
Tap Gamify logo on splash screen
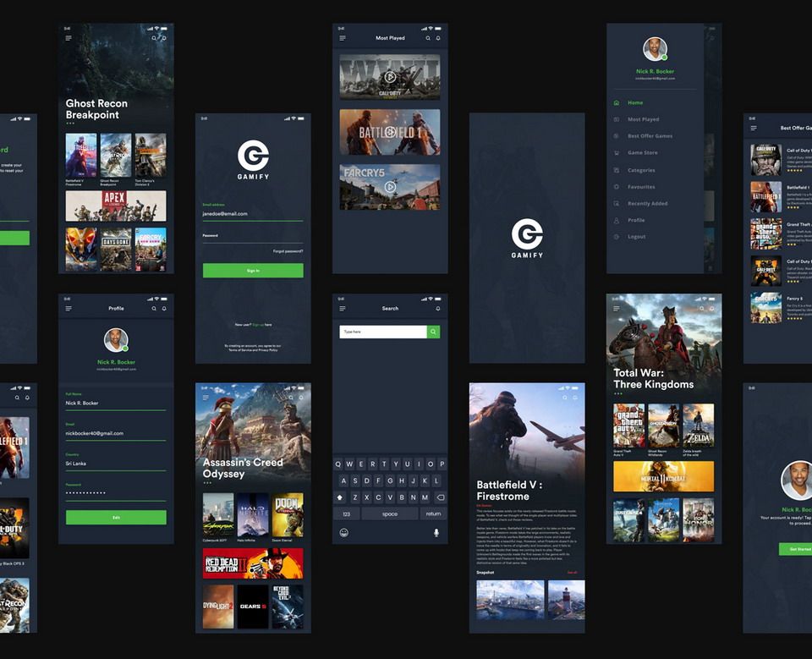tap(527, 239)
